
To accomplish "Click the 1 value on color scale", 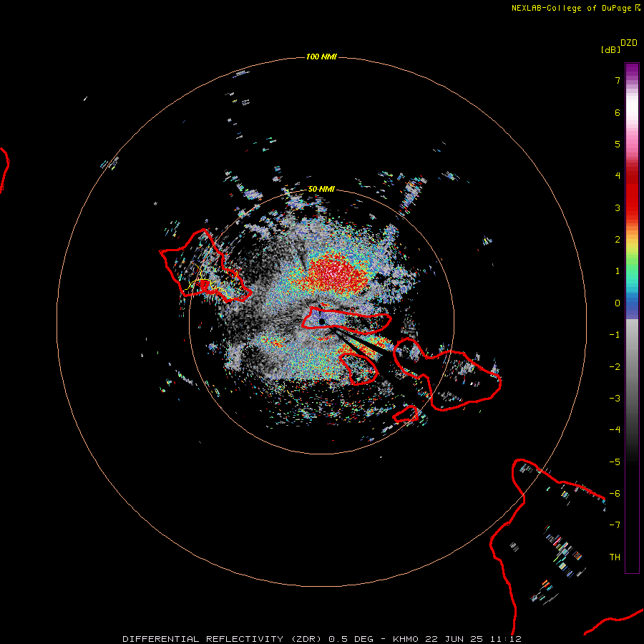I will (x=618, y=271).
